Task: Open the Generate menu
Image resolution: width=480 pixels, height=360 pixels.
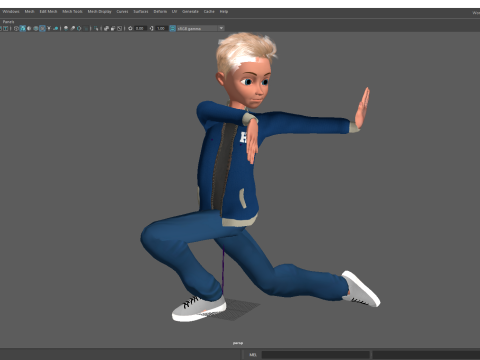Action: (x=190, y=11)
